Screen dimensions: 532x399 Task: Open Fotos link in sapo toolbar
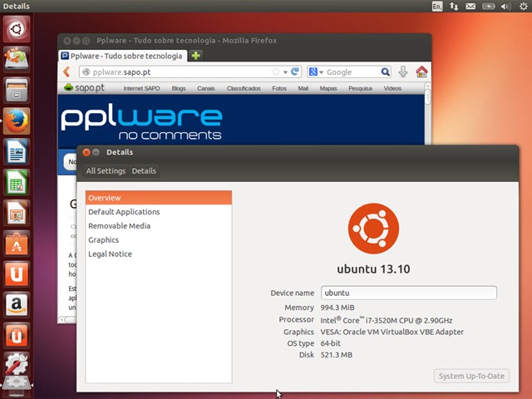tap(279, 88)
